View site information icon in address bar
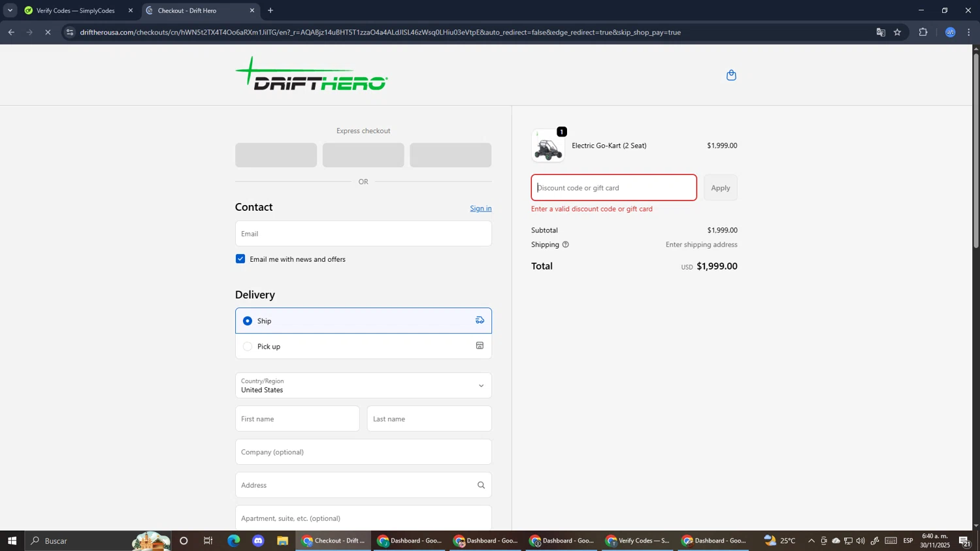The image size is (980, 551). [70, 32]
